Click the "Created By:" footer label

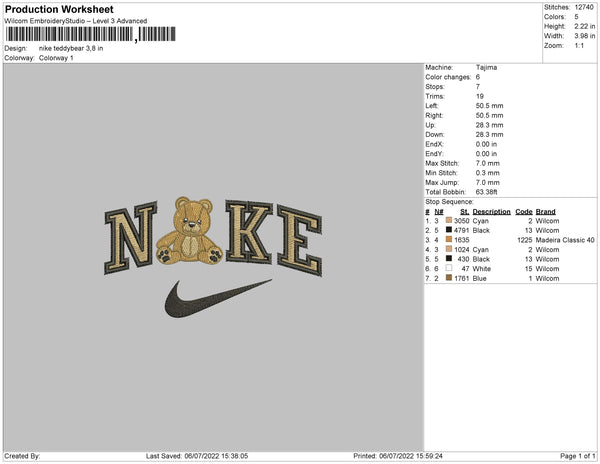pyautogui.click(x=22, y=456)
